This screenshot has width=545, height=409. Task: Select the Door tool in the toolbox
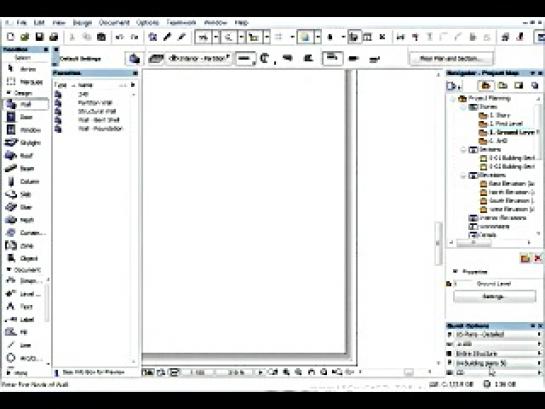24,117
